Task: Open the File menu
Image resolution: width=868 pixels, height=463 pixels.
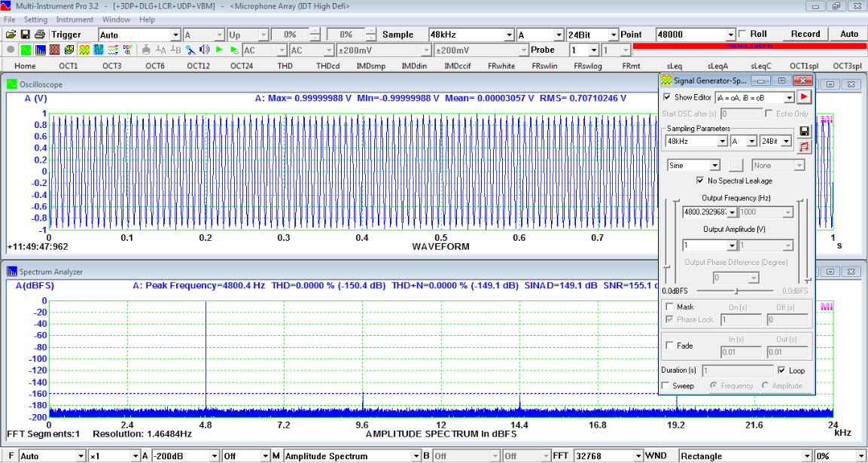Action: [10, 20]
